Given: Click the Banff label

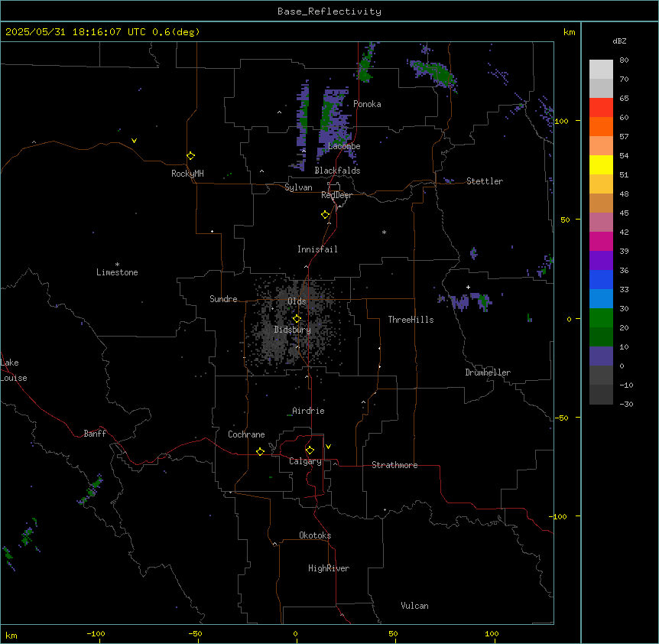Looking at the screenshot, I should [x=95, y=434].
